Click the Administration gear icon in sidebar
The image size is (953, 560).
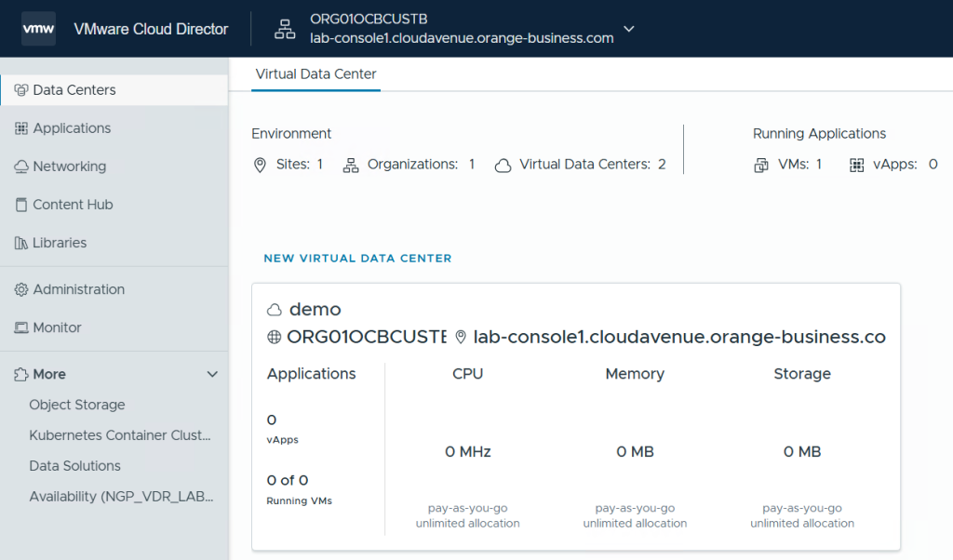click(20, 289)
